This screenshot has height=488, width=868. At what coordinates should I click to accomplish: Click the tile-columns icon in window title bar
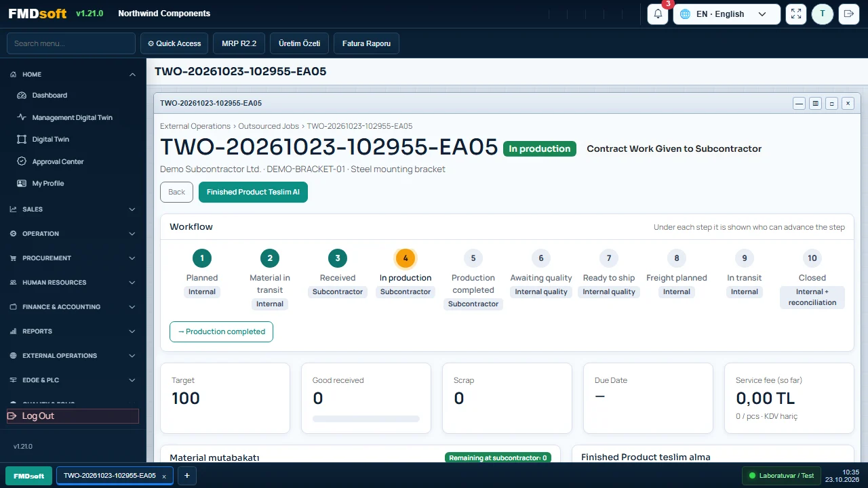coord(816,104)
